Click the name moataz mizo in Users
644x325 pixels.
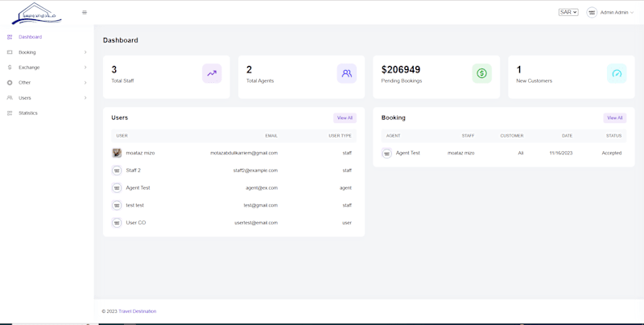pyautogui.click(x=140, y=153)
